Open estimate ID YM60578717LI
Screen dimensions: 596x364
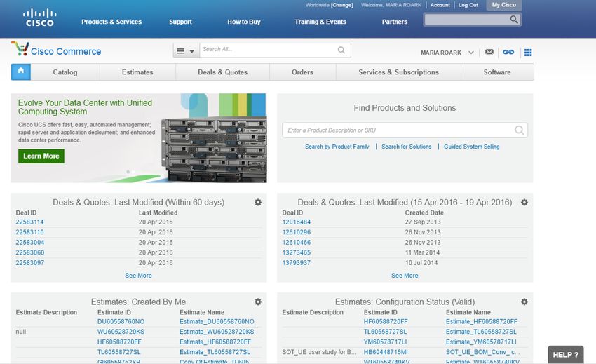386,342
